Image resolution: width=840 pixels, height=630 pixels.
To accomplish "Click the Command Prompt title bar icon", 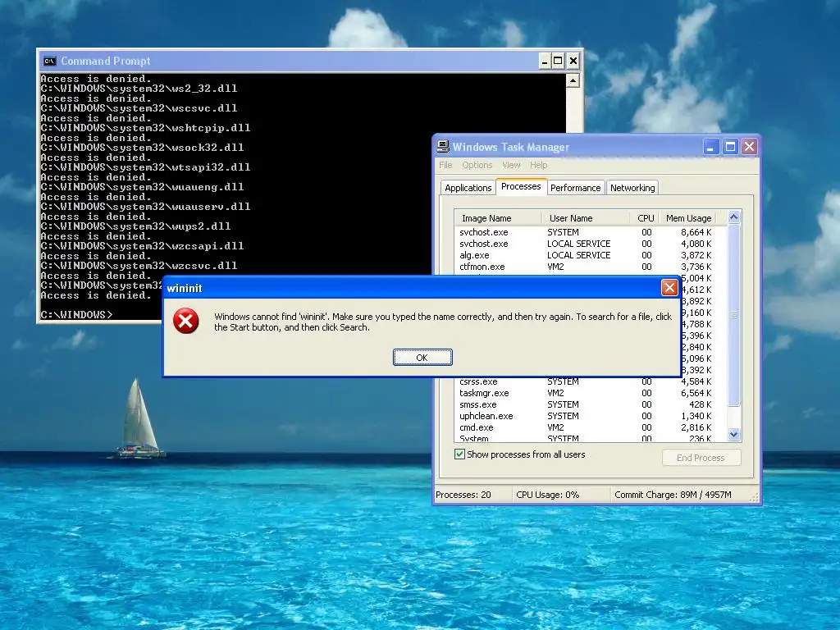I will (x=50, y=61).
